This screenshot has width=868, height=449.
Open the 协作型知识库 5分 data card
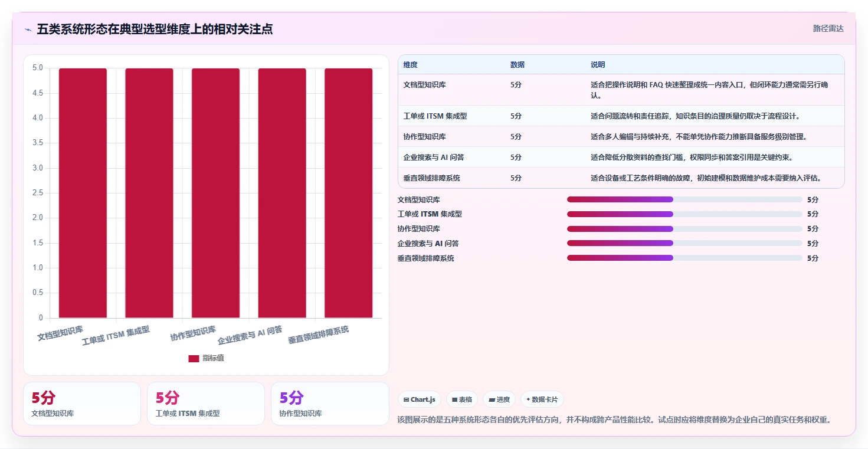pos(330,404)
